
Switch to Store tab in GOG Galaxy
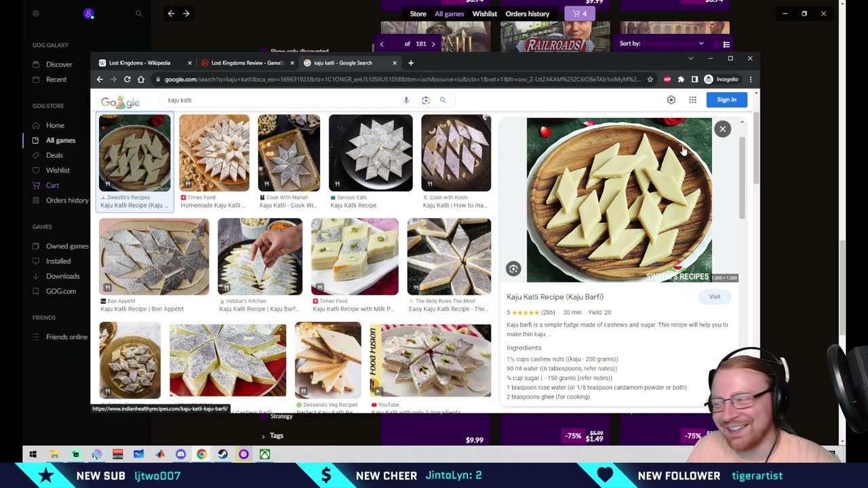418,14
